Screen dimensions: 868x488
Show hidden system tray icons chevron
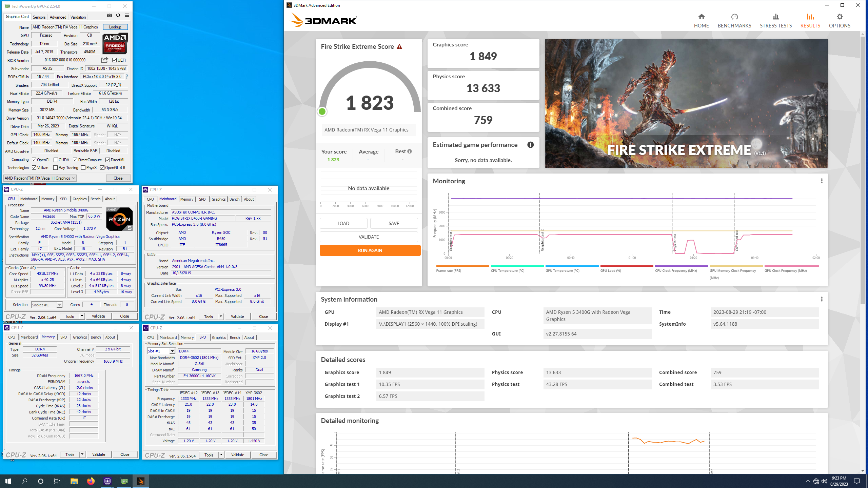pos(808,481)
